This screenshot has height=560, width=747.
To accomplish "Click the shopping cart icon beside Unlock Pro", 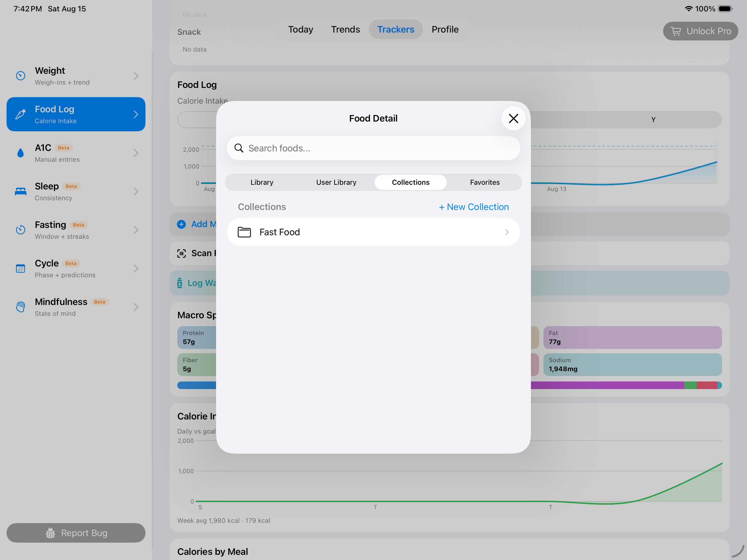I will [x=676, y=31].
